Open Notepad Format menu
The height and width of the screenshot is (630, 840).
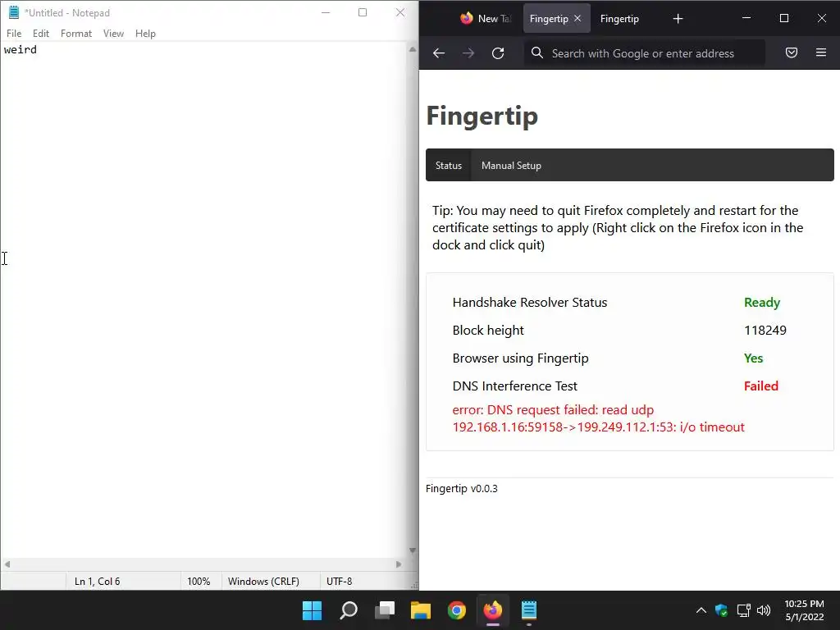tap(76, 33)
